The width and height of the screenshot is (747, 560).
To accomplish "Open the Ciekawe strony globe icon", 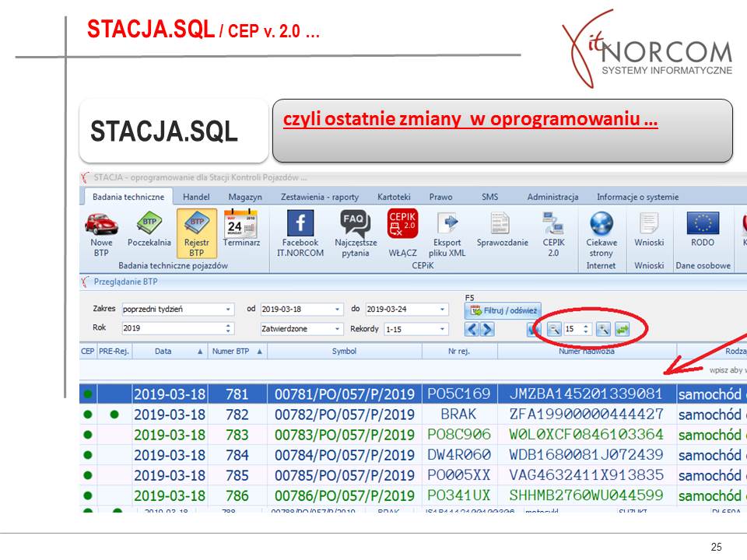I will 601,223.
